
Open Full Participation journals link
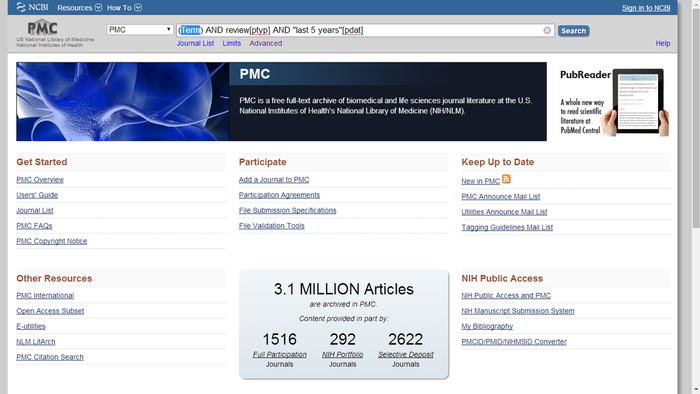(x=279, y=354)
